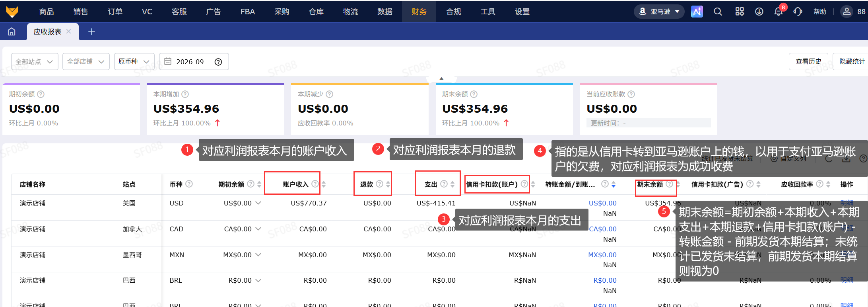Image resolution: width=868 pixels, height=307 pixels.
Task: Click help icon beside 本期增加 card
Action: pyautogui.click(x=185, y=94)
